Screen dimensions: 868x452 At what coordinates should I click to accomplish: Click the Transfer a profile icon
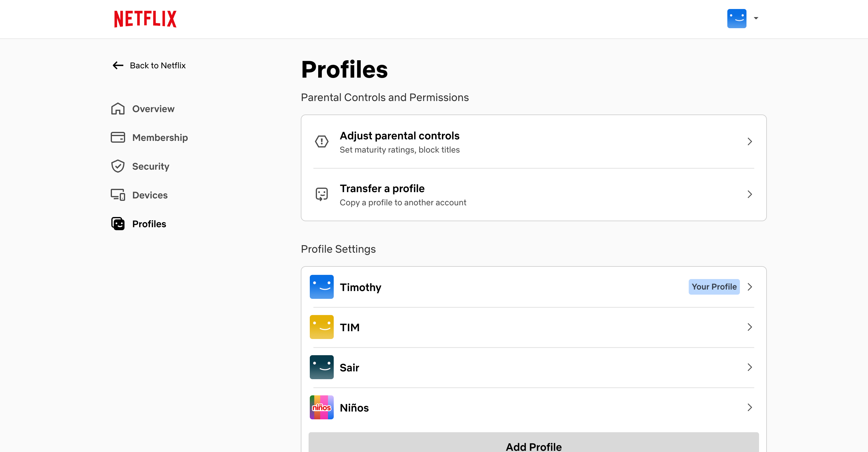pyautogui.click(x=321, y=194)
